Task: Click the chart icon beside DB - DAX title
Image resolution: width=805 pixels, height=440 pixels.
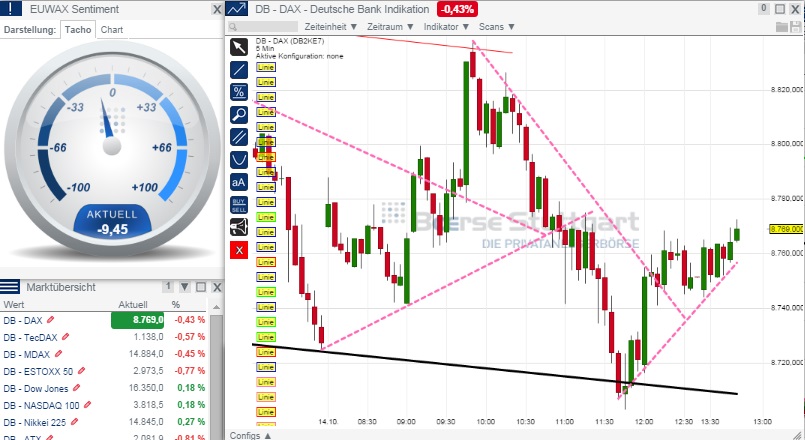Action: tap(236, 9)
